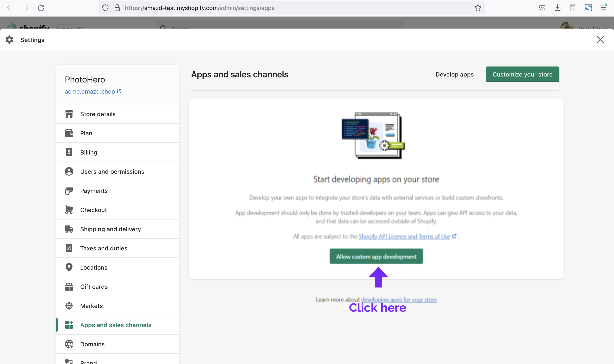Open developing apps for your store link
Image resolution: width=614 pixels, height=364 pixels.
[399, 299]
